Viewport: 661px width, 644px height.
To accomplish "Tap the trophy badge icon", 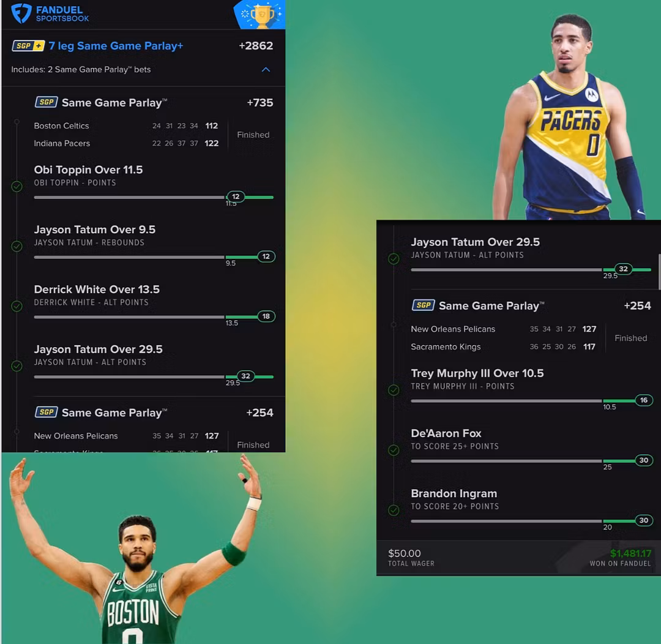I will tap(262, 15).
